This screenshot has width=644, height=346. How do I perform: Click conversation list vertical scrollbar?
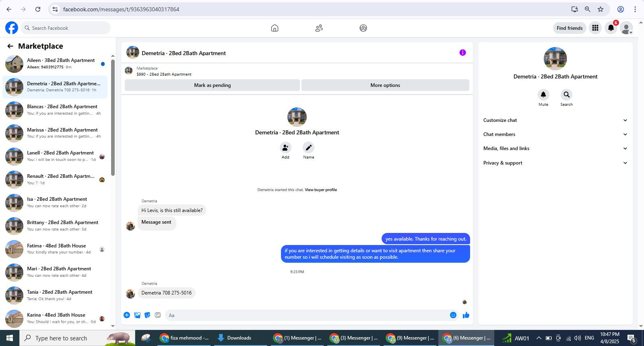click(113, 118)
